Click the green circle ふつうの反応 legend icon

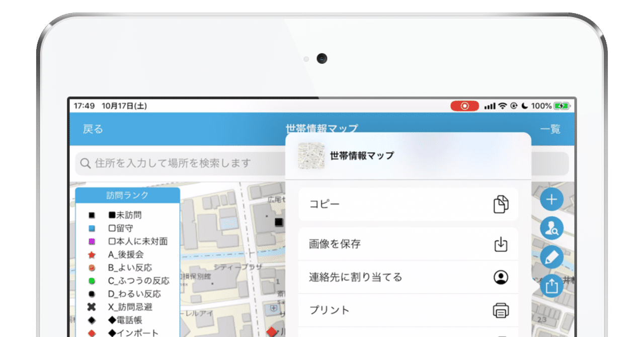[92, 281]
